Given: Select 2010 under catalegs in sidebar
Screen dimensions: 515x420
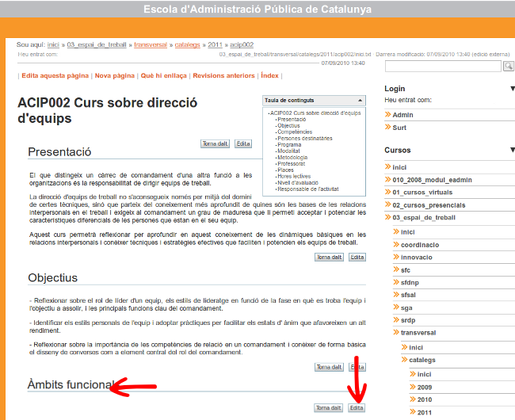Looking at the screenshot, I should [x=425, y=399].
